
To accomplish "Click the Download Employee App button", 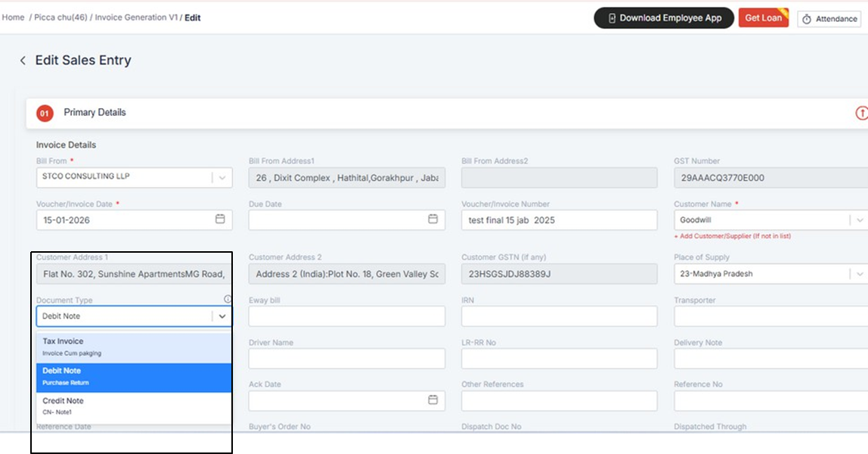I will [x=664, y=18].
